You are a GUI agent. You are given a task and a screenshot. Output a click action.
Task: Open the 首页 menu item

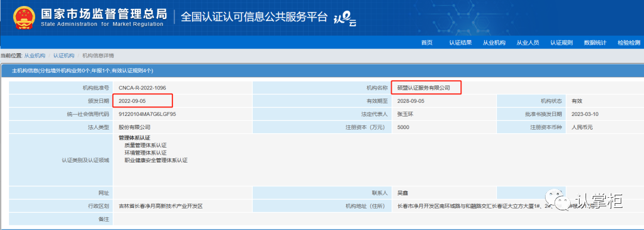pyautogui.click(x=427, y=43)
